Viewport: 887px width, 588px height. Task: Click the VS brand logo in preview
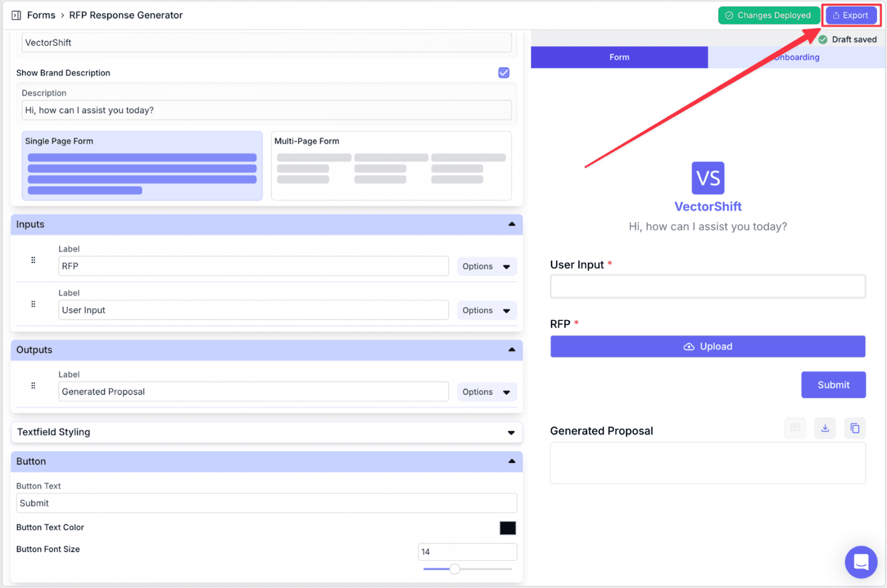(708, 178)
